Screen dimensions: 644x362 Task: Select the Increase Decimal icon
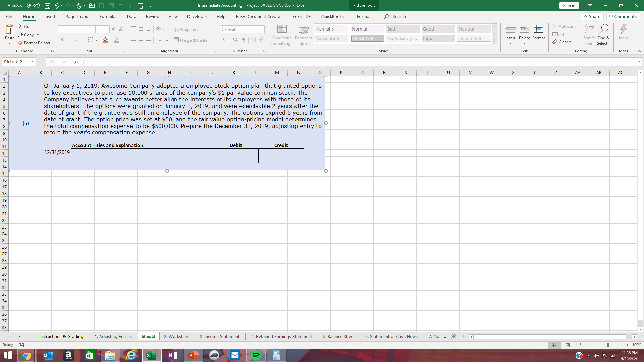click(253, 40)
